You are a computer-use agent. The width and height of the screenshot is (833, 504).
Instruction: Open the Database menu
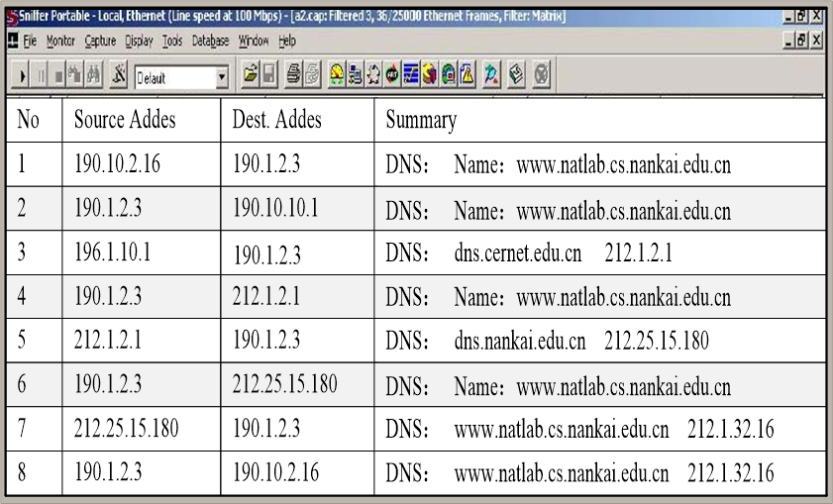pos(210,41)
